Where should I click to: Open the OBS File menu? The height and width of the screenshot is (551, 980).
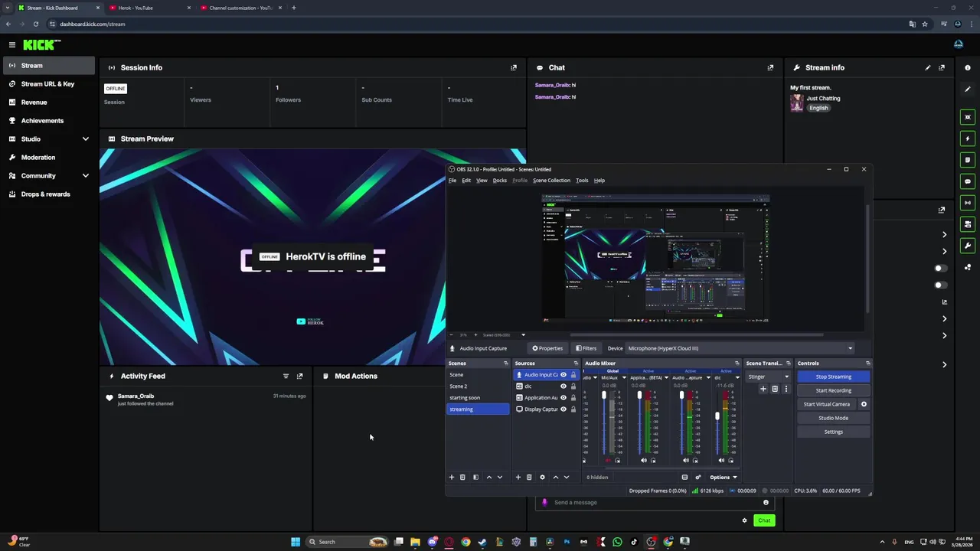(452, 181)
